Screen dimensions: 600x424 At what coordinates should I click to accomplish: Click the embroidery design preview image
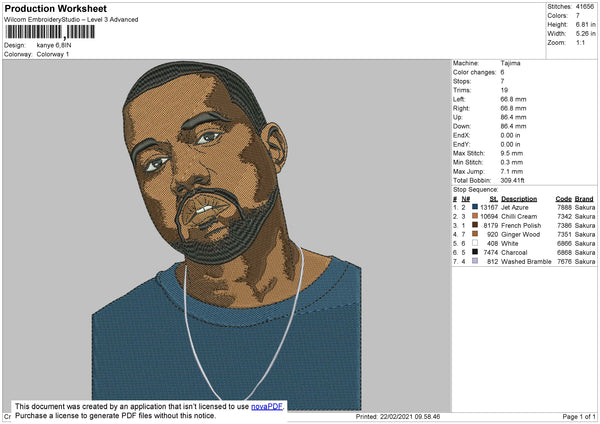click(227, 236)
